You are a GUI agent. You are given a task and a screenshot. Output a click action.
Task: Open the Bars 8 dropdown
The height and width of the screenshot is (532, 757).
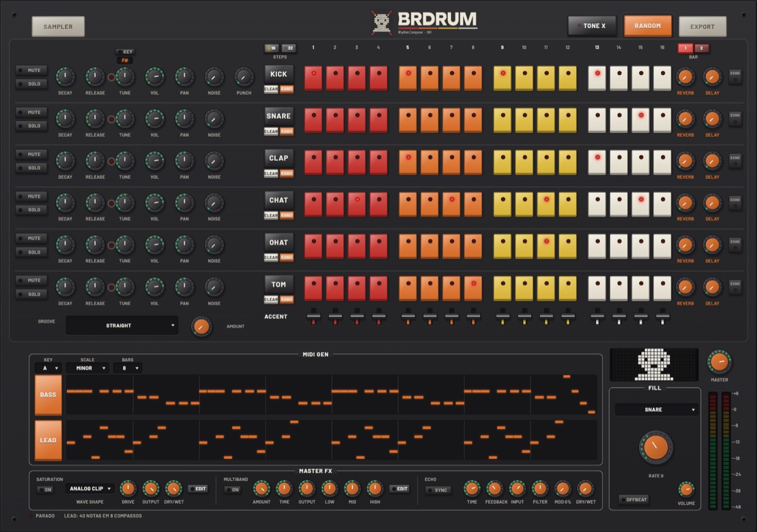pos(127,368)
